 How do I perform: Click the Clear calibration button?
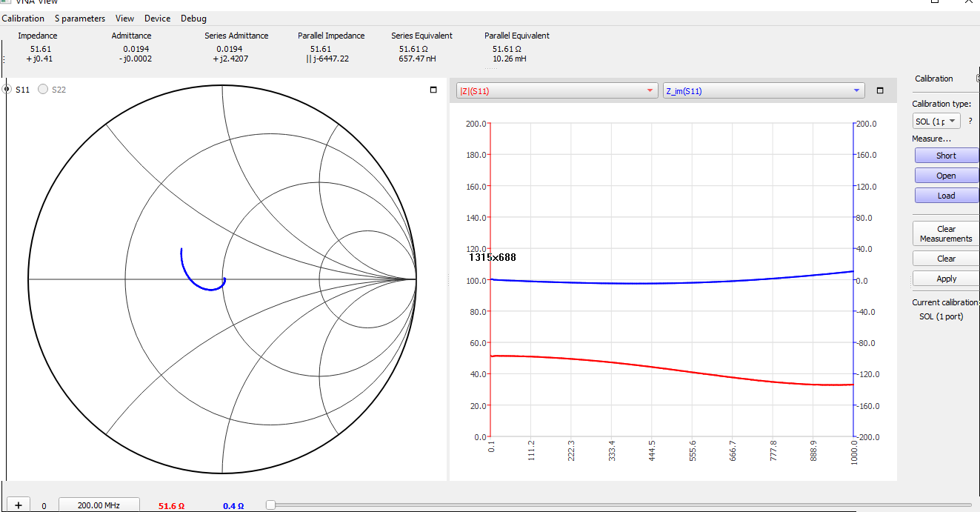click(x=946, y=259)
